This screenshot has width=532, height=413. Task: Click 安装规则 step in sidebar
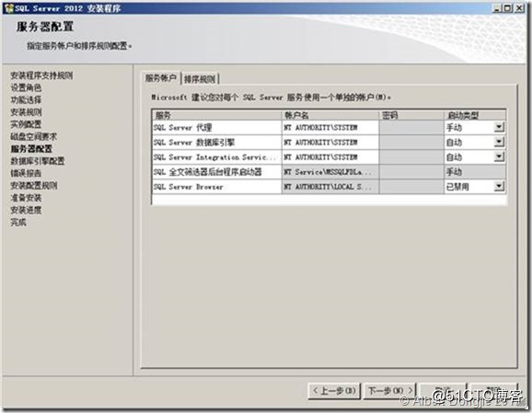pyautogui.click(x=26, y=112)
